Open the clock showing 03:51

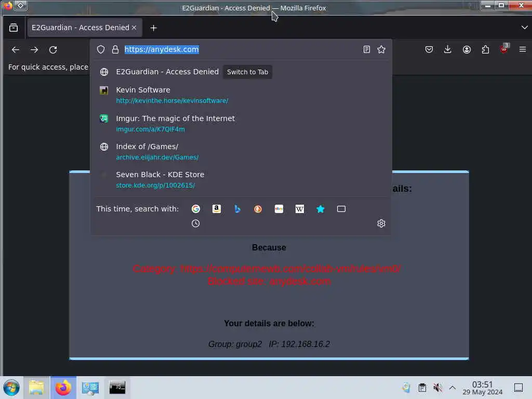(x=483, y=388)
